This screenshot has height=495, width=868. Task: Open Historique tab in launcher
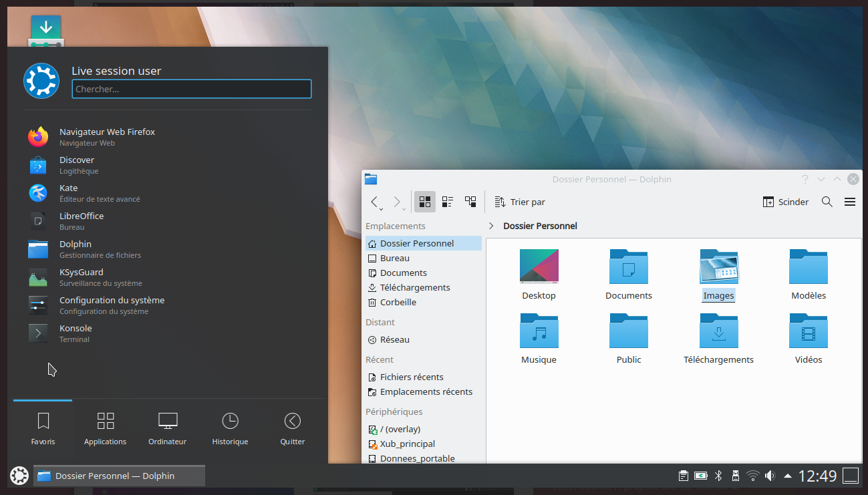pyautogui.click(x=230, y=428)
